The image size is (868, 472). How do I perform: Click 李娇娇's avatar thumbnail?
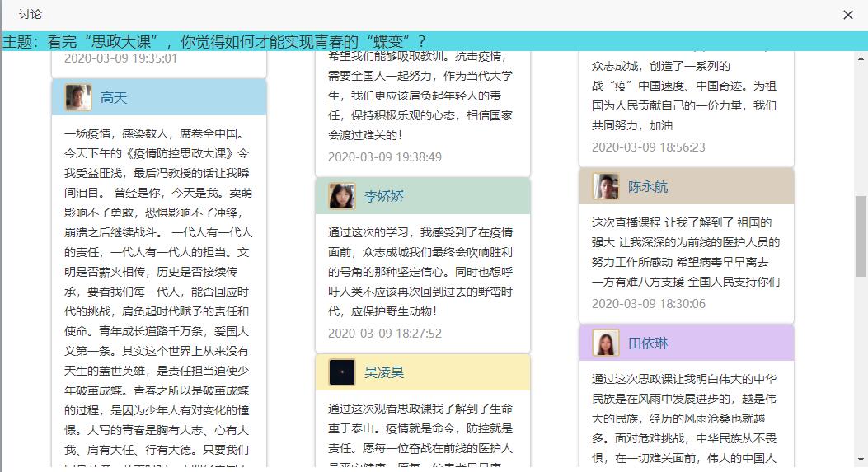click(x=341, y=196)
